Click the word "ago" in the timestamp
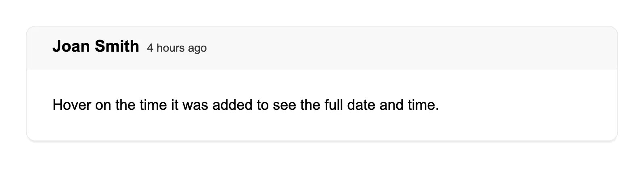Screen dimensions: 644x180 click(x=197, y=48)
